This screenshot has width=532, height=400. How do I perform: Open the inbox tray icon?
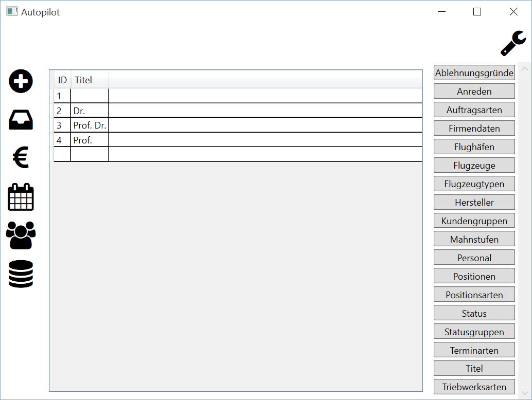click(x=21, y=120)
